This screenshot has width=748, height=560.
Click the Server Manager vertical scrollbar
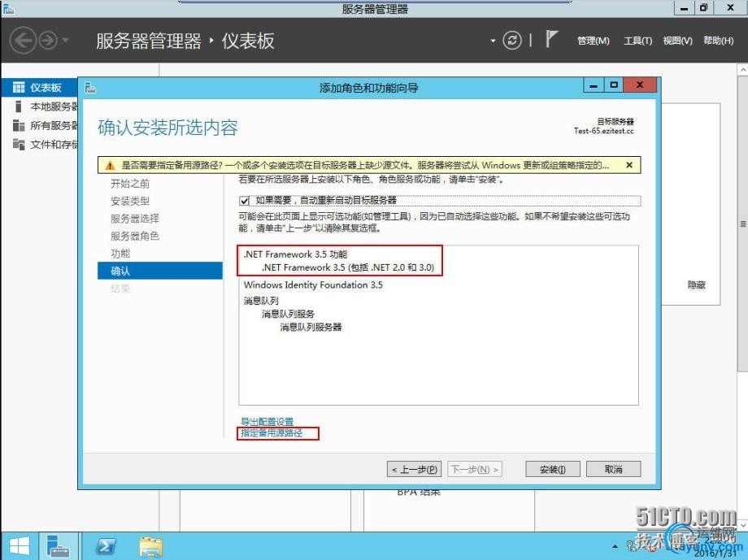click(x=743, y=224)
